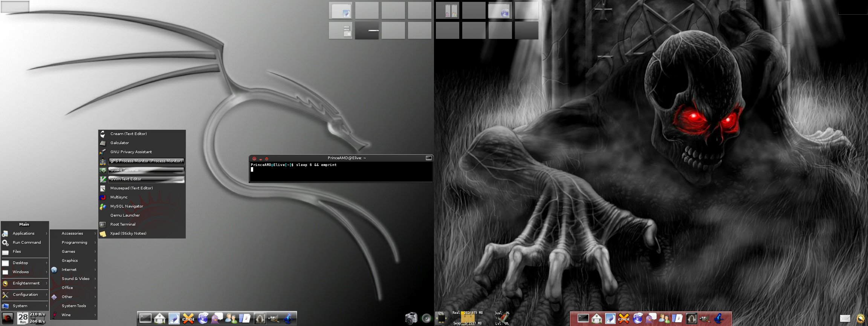Expand the Configuration submenu
The width and height of the screenshot is (868, 326).
25,295
